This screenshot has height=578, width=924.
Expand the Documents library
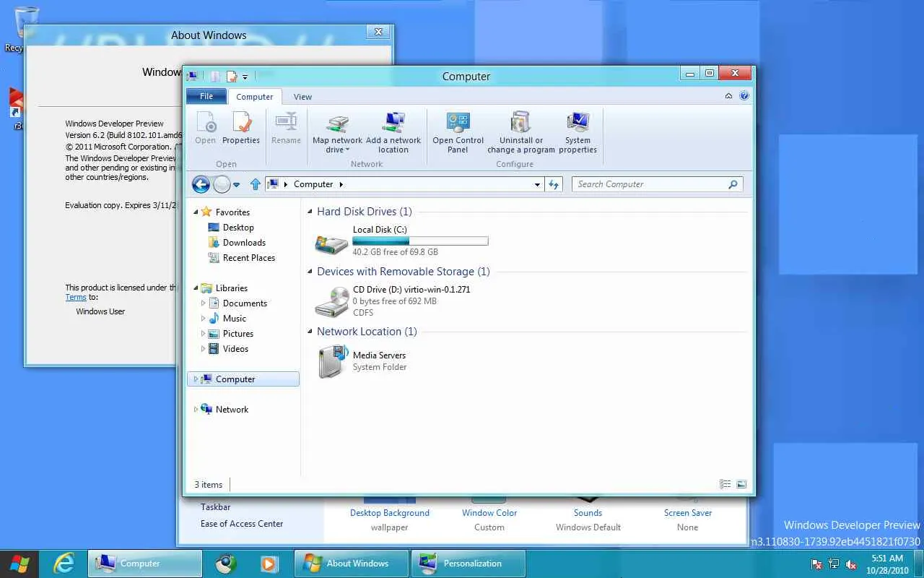(203, 303)
